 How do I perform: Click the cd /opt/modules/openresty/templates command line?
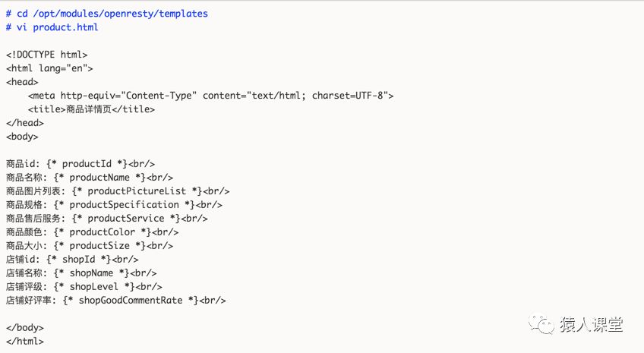pos(106,14)
